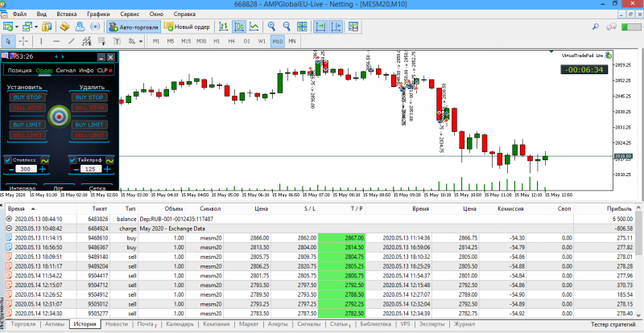
Task: Open the new chart dropdown arrow
Action: (x=16, y=27)
